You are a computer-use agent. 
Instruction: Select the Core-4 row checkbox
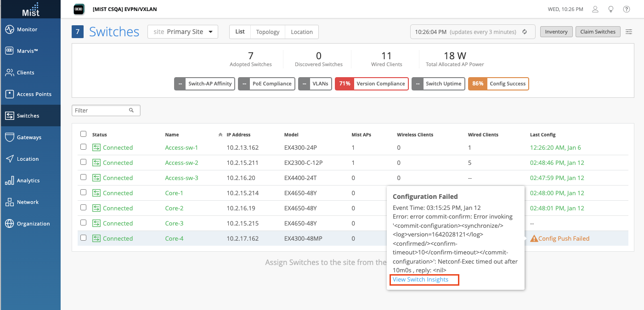tap(83, 238)
